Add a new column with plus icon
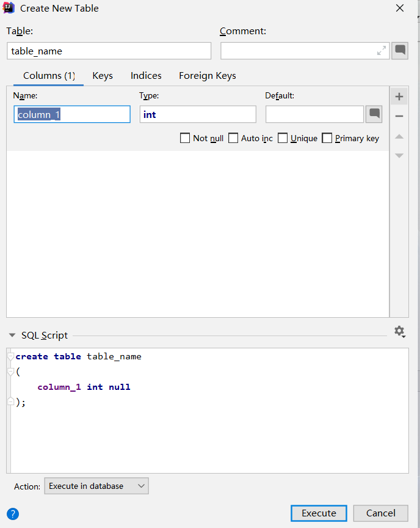 pyautogui.click(x=399, y=97)
